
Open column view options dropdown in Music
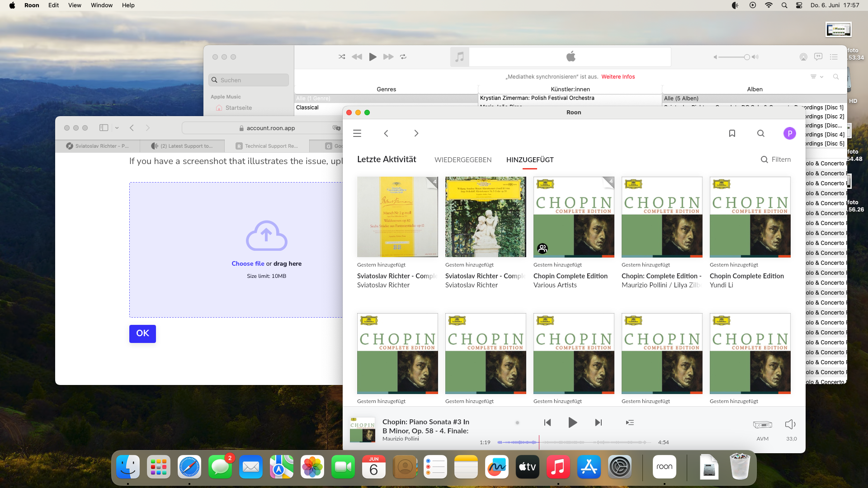tap(817, 77)
